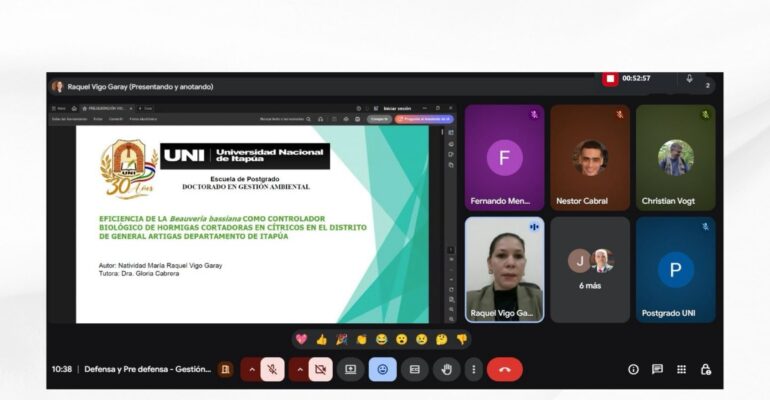Send the thinking face reaction

click(x=442, y=339)
